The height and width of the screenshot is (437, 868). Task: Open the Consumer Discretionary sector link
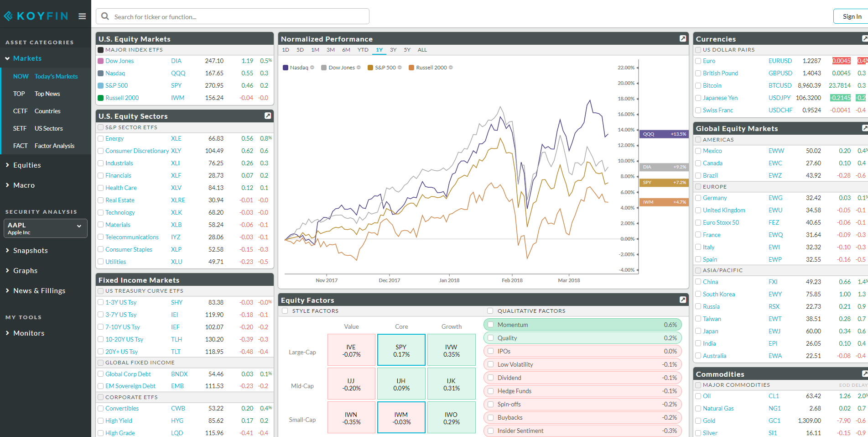tap(137, 151)
